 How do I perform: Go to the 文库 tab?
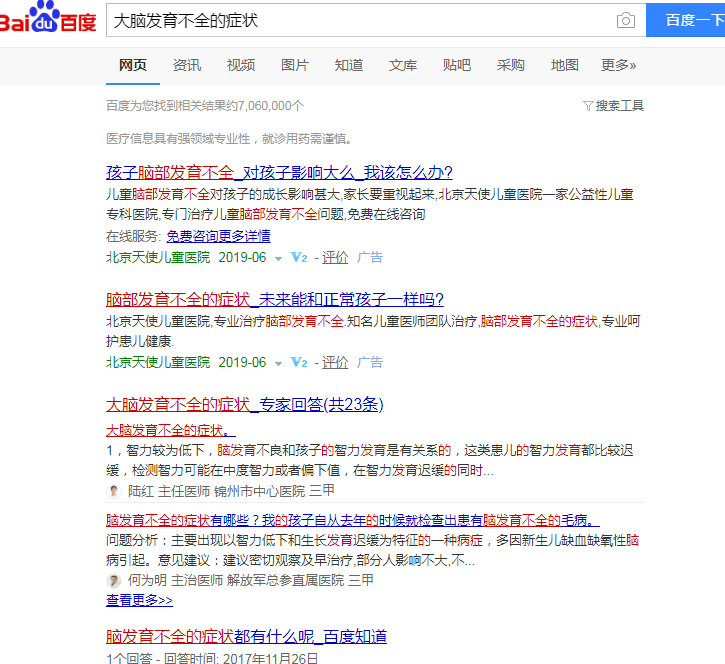coord(403,65)
